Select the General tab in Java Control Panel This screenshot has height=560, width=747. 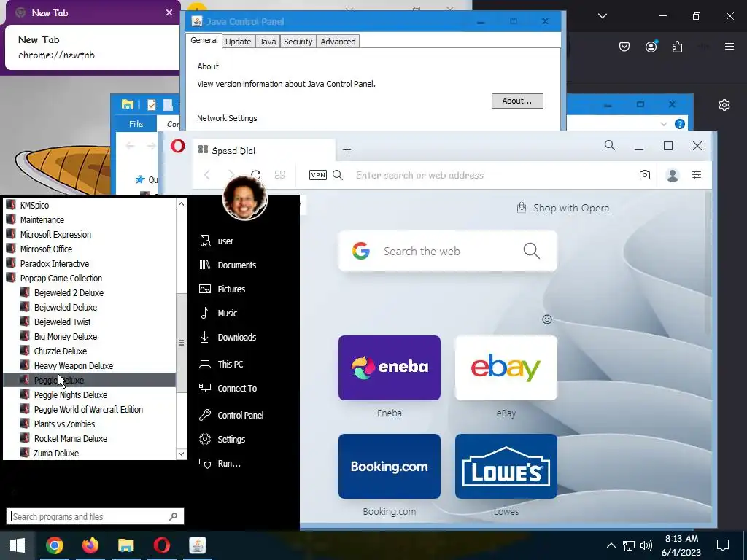click(204, 41)
